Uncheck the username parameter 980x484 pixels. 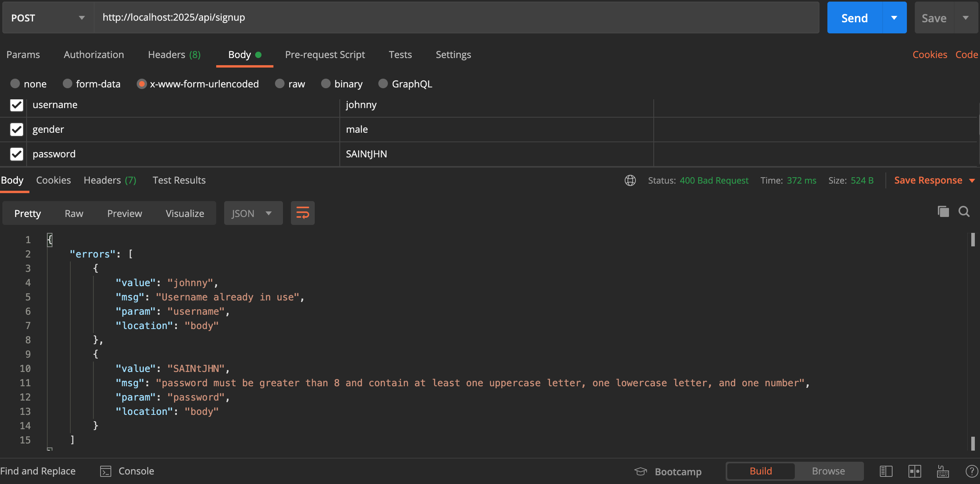coord(16,105)
